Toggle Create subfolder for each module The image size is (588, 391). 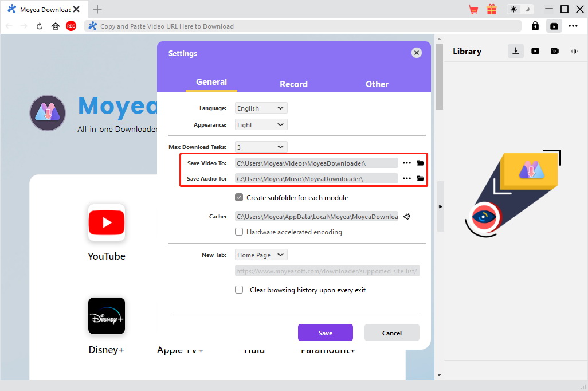[x=239, y=197]
